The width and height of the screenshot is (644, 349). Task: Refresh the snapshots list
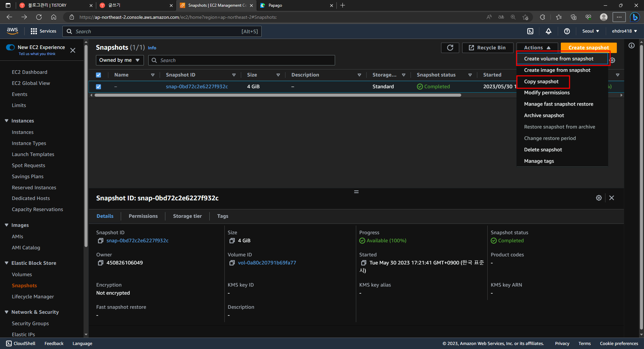pos(450,48)
